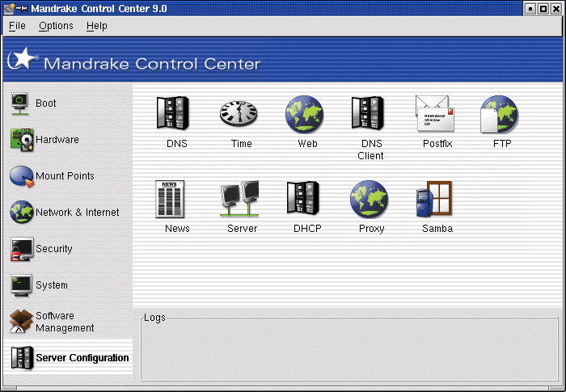Viewport: 566px width, 392px height.
Task: Click the pin icon in title bar
Action: coord(22,8)
